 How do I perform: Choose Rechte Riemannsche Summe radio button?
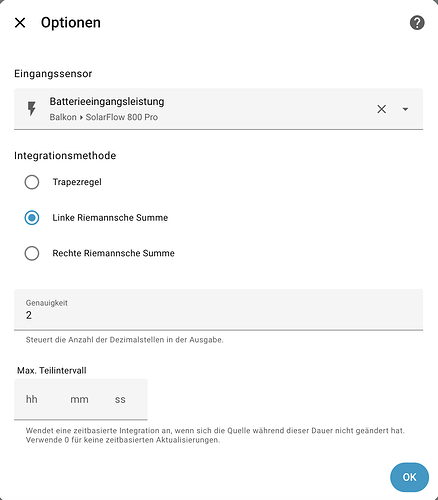coord(32,253)
